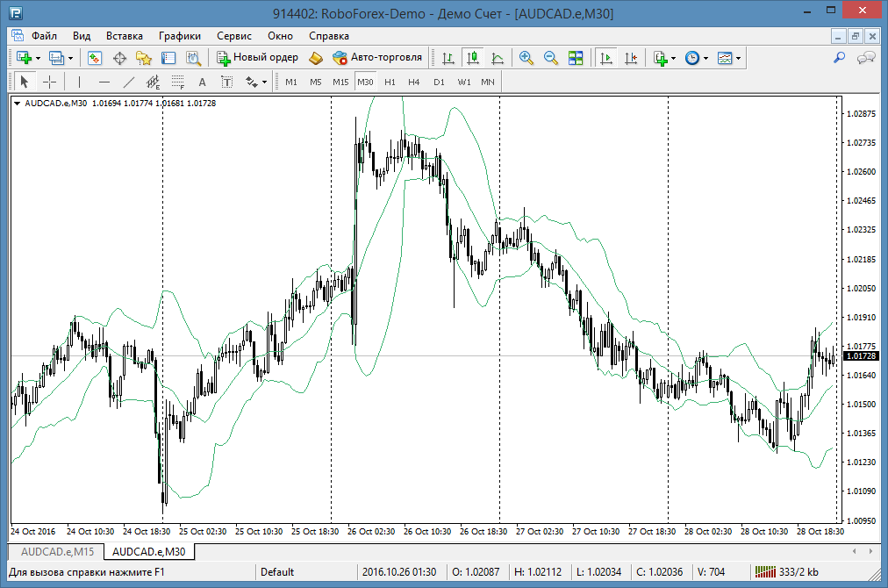The width and height of the screenshot is (888, 588).
Task: Tile windows with the grid icon
Action: (x=576, y=58)
